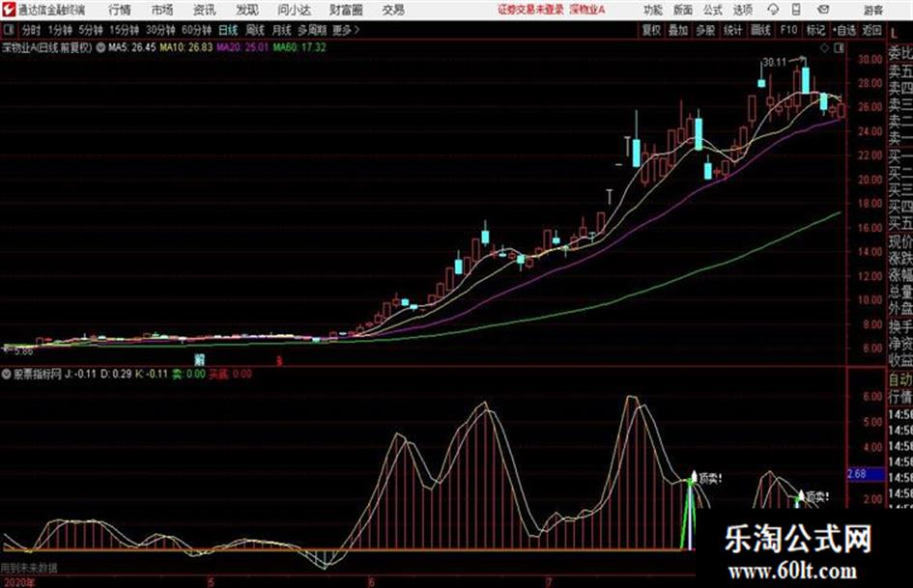913x588 pixels.
Task: Click the first 顶卖! signal arrow
Action: [x=694, y=476]
